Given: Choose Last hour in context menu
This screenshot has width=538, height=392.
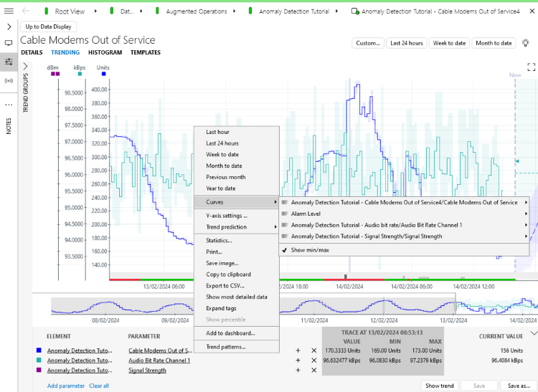Looking at the screenshot, I should coord(237,132).
